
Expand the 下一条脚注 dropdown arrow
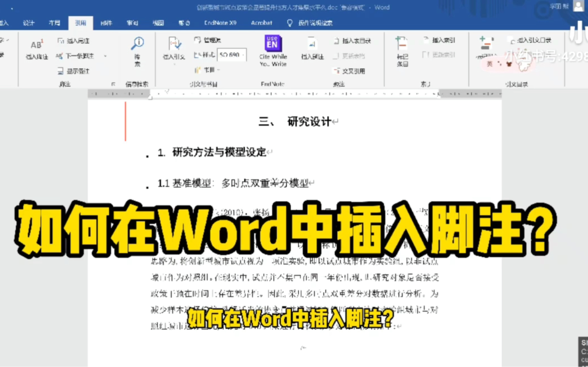tap(105, 56)
